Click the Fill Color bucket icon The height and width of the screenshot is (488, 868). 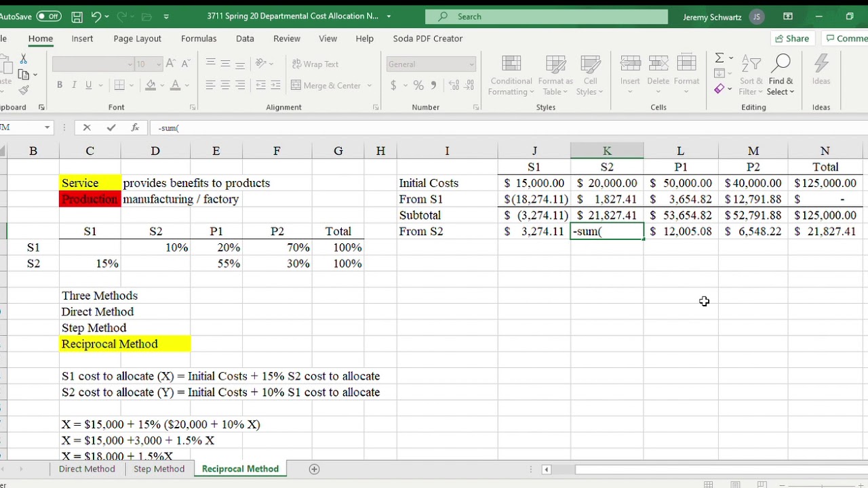tap(151, 85)
